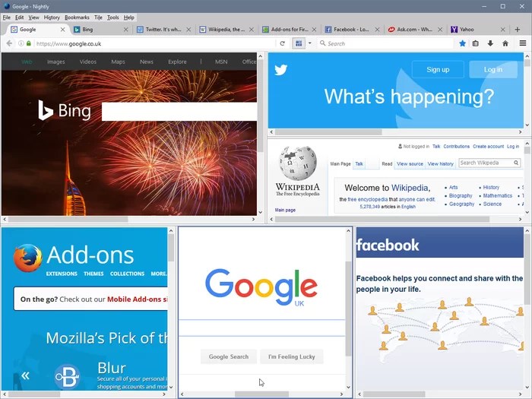
Task: Click the blue bookmark star icon
Action: click(462, 43)
